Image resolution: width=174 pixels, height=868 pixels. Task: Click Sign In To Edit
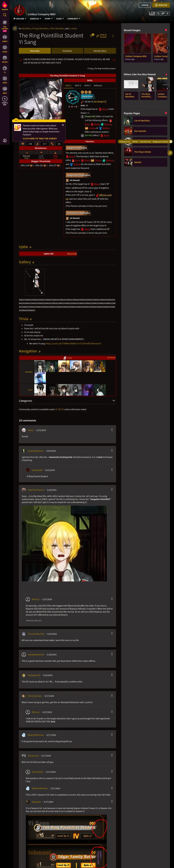pos(101,36)
